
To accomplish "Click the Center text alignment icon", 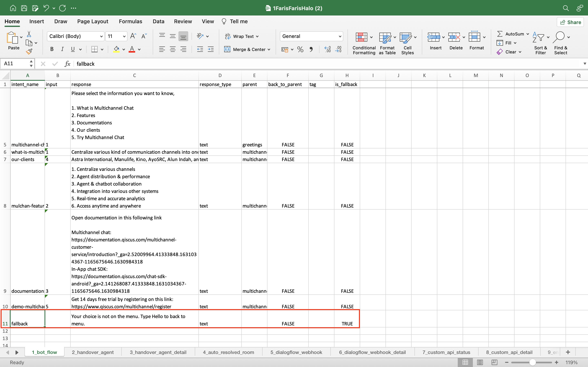I will (x=173, y=50).
